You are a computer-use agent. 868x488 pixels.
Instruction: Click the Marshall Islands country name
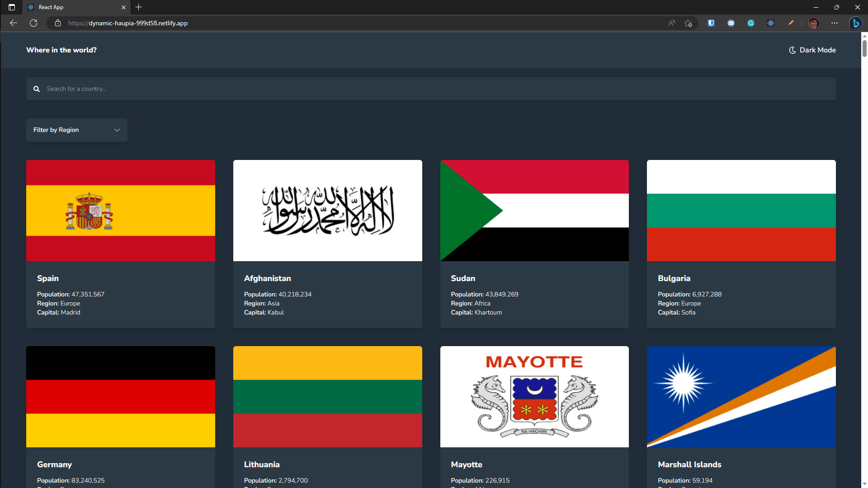[689, 465]
